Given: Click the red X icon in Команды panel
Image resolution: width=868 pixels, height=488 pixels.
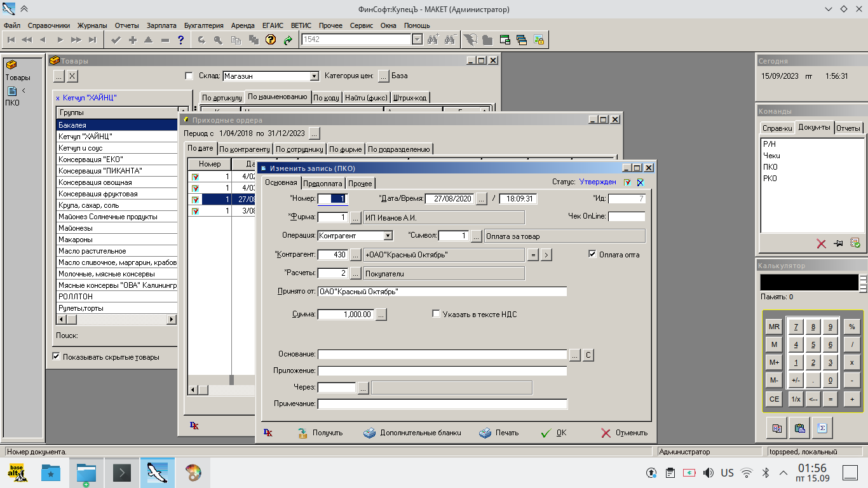Looking at the screenshot, I should [821, 243].
